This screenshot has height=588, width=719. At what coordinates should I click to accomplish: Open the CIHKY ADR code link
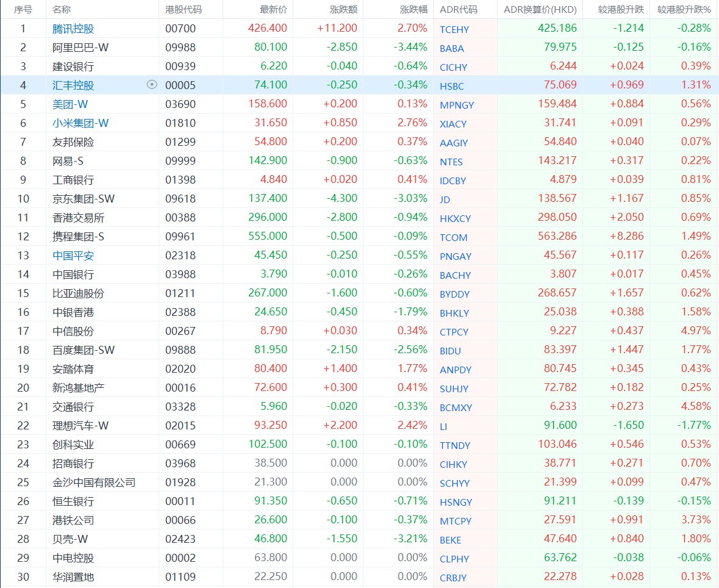click(x=454, y=465)
